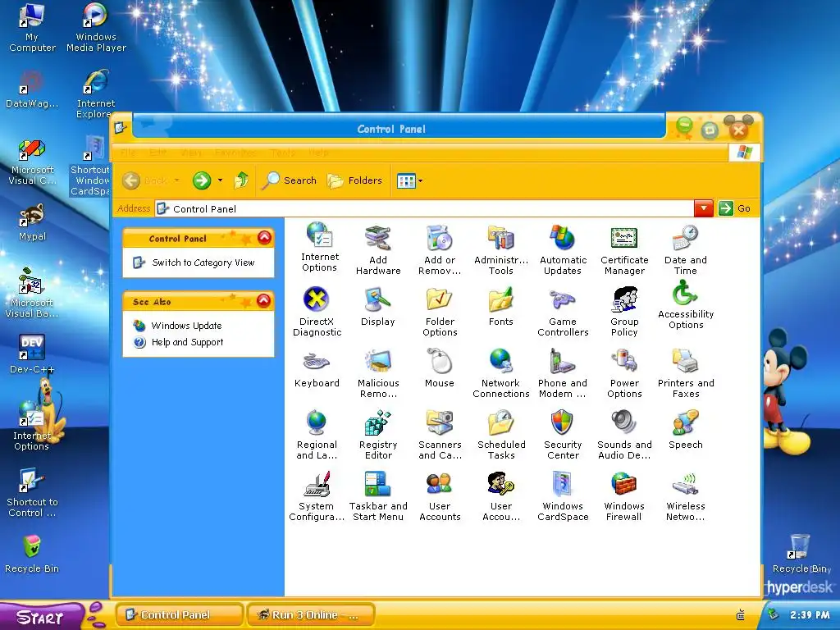Collapse the See Also side pane section
The width and height of the screenshot is (840, 630).
[x=263, y=300]
